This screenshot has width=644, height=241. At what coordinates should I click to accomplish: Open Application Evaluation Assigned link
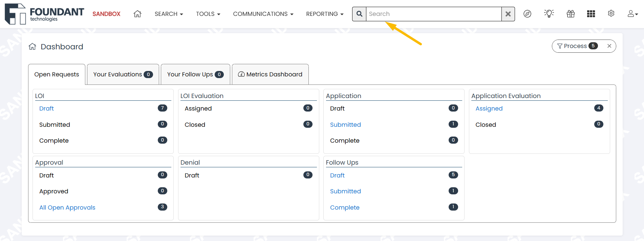point(489,109)
